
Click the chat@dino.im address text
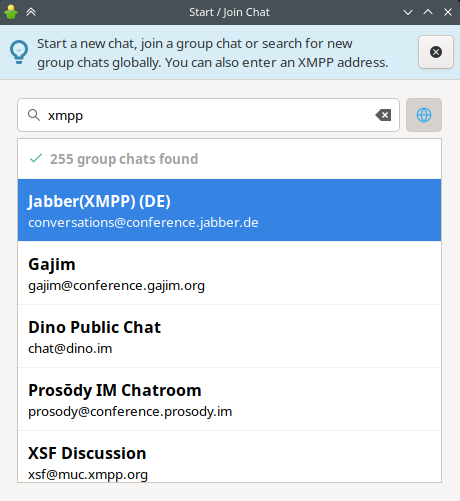pyautogui.click(x=70, y=349)
